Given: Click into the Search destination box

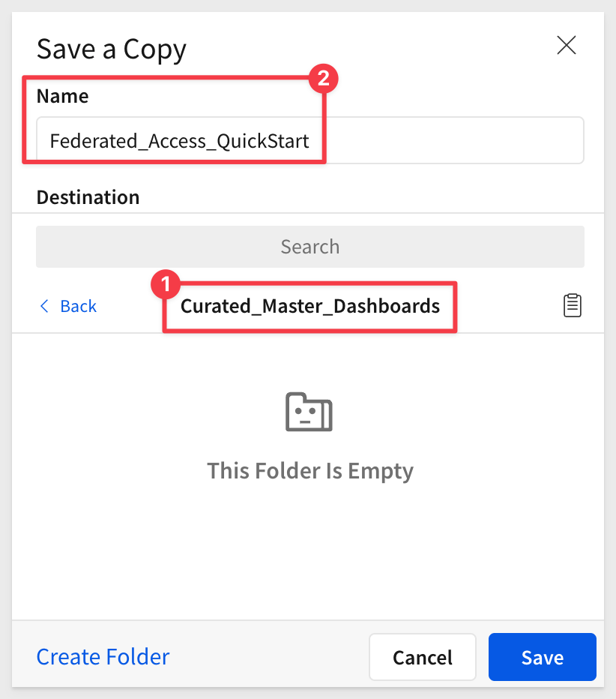Looking at the screenshot, I should pos(309,247).
